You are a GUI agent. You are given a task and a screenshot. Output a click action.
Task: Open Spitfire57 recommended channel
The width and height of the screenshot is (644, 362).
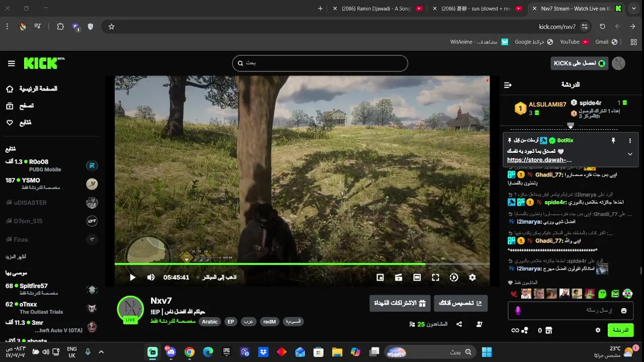(52, 289)
